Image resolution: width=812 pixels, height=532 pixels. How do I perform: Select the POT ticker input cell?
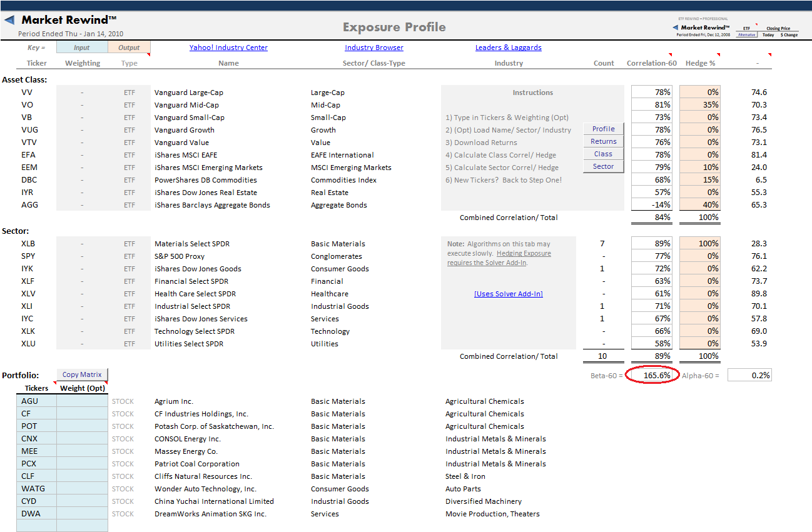pos(36,426)
